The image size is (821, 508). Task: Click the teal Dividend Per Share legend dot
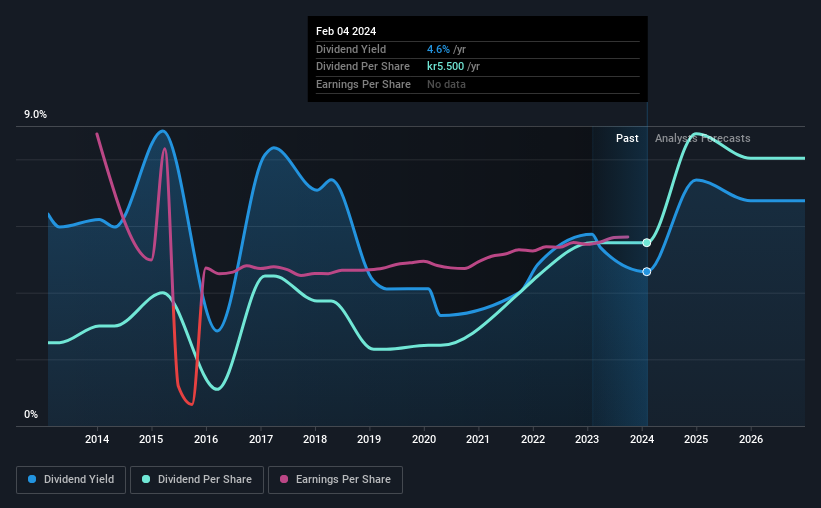point(146,479)
